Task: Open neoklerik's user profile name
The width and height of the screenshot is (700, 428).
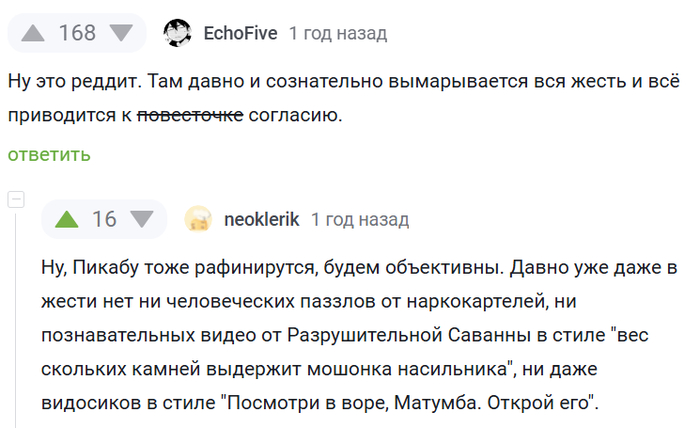Action: [262, 219]
